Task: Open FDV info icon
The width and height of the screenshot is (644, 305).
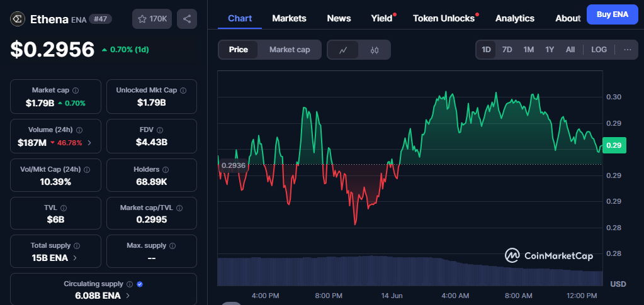Action: [160, 130]
